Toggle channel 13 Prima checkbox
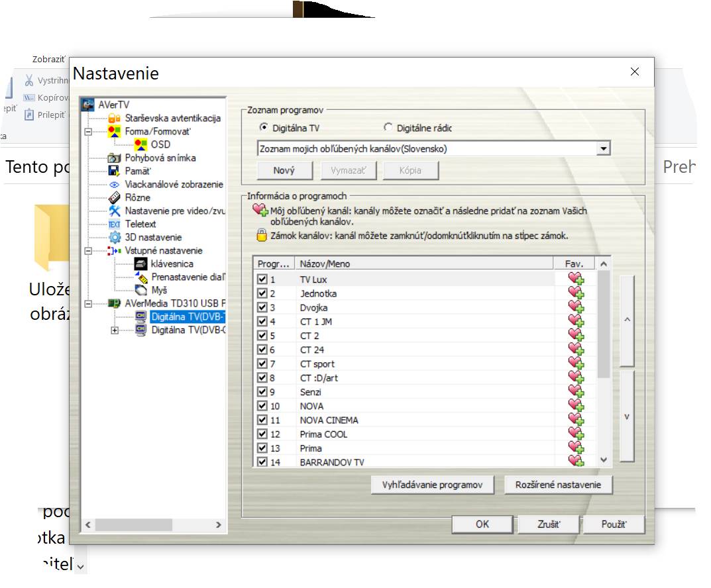The height and width of the screenshot is (588, 711). pyautogui.click(x=262, y=448)
